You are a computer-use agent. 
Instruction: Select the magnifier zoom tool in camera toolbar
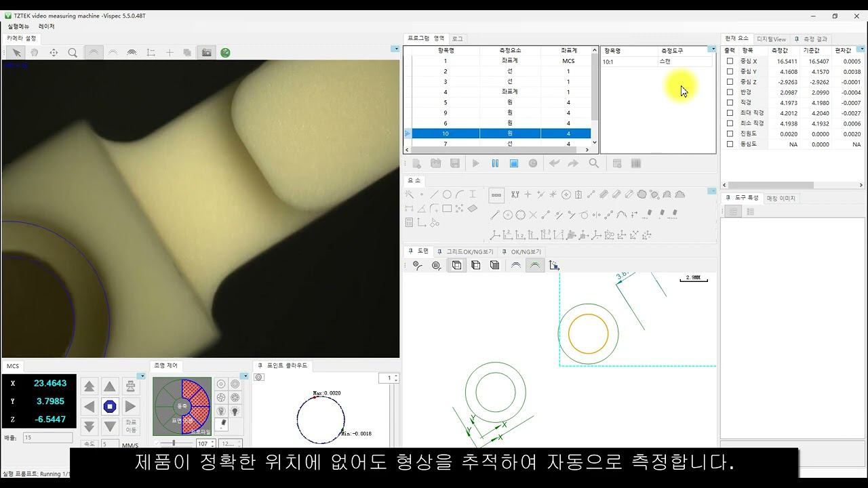point(73,52)
